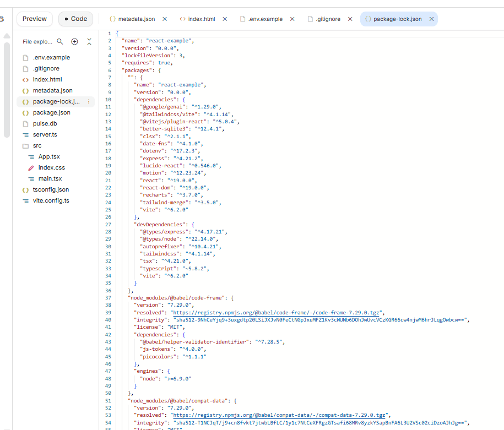This screenshot has height=430, width=504.
Task: Close the .env.example tab
Action: pyautogui.click(x=292, y=19)
